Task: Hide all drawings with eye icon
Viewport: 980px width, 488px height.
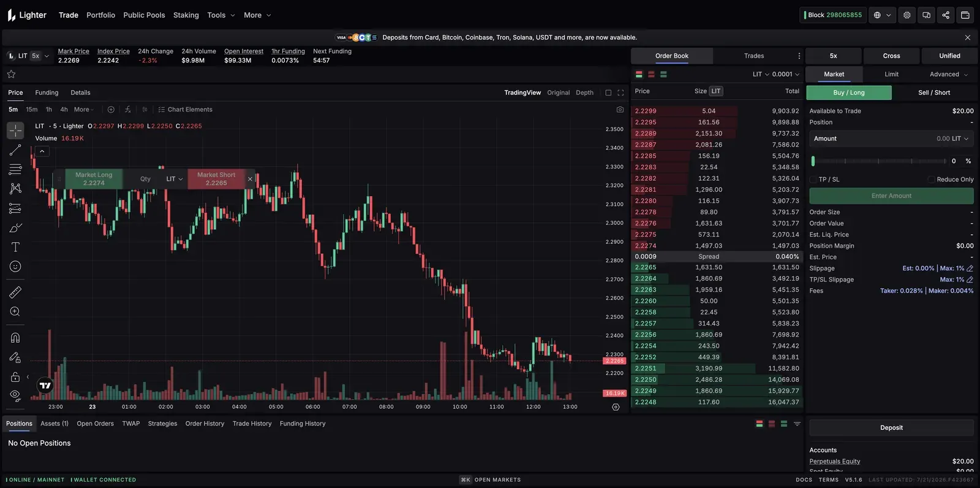Action: coord(15,395)
